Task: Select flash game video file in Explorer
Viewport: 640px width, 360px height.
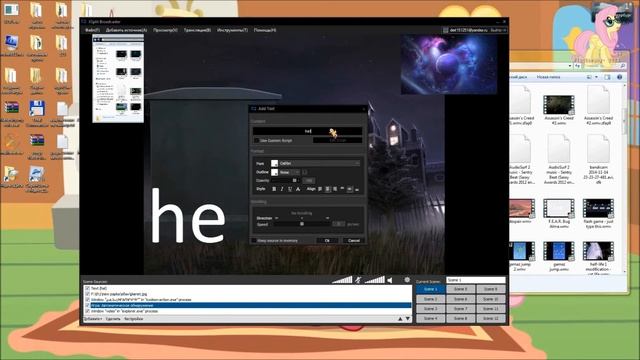Action: [598, 213]
